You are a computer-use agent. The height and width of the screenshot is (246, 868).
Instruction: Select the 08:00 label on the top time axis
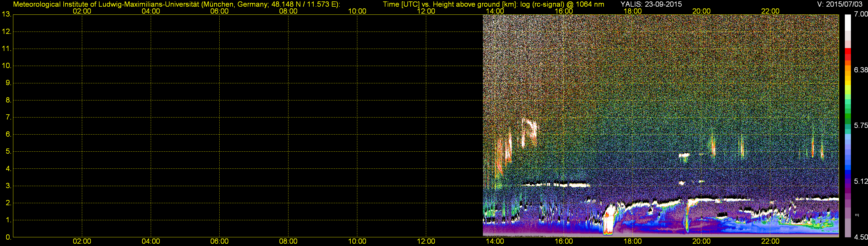coord(288,11)
